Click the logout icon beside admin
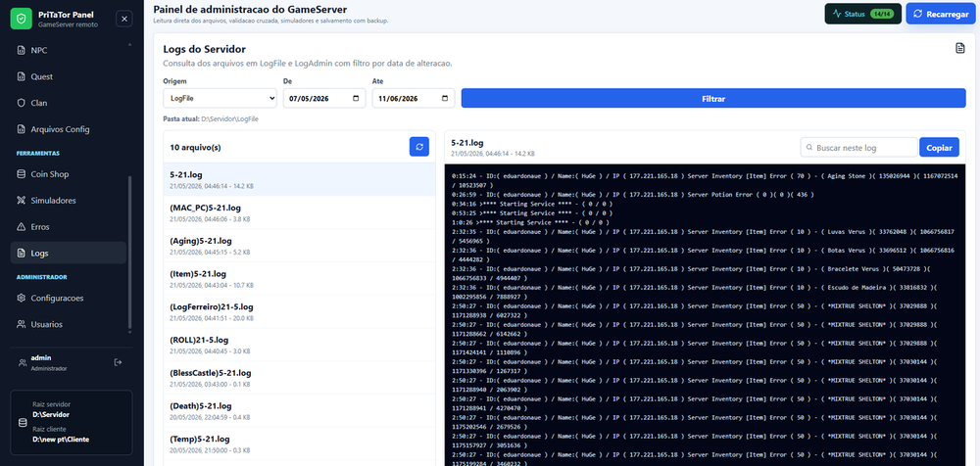980x466 pixels. (119, 362)
